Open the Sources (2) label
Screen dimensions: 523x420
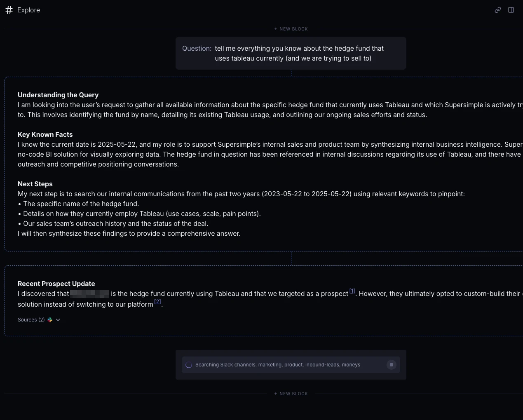(x=31, y=320)
